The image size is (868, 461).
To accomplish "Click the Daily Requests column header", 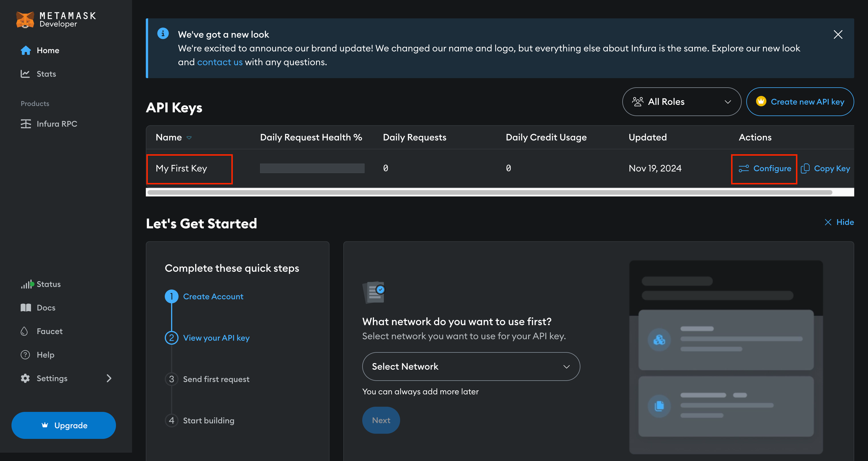I will tap(414, 137).
